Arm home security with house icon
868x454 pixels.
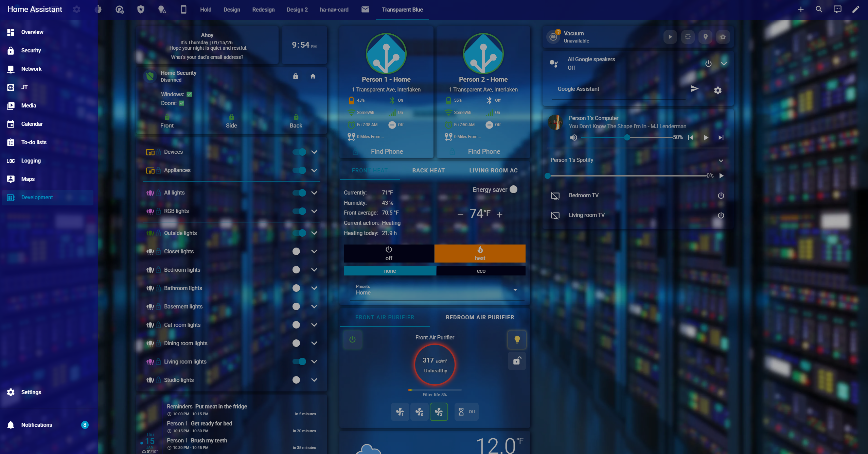click(x=313, y=76)
